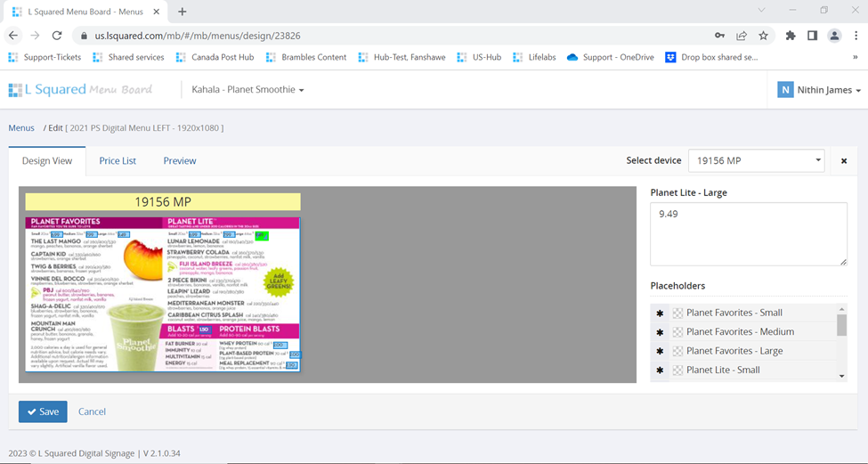Open the password key icon in address bar

click(719, 36)
